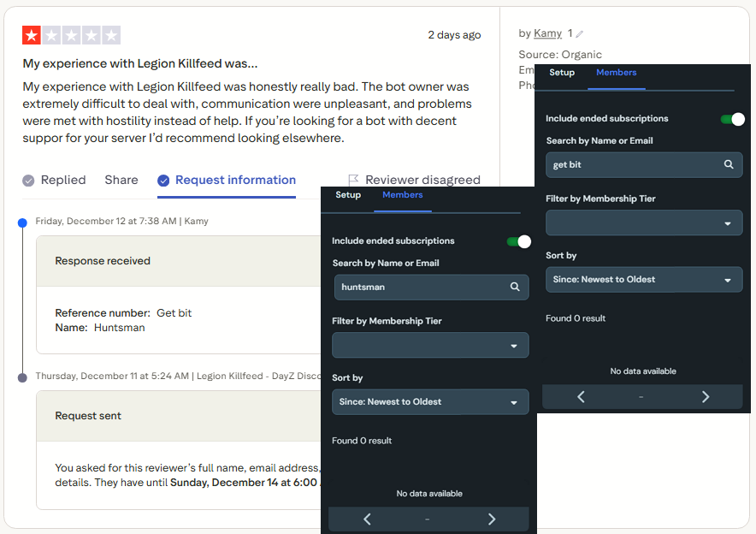Screen dimensions: 756x534
Task: Click the Replied label
Action: [x=63, y=180]
